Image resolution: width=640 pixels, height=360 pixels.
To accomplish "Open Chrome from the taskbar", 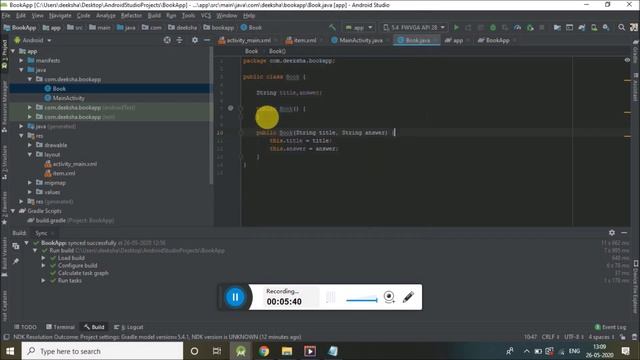I will 264,351.
